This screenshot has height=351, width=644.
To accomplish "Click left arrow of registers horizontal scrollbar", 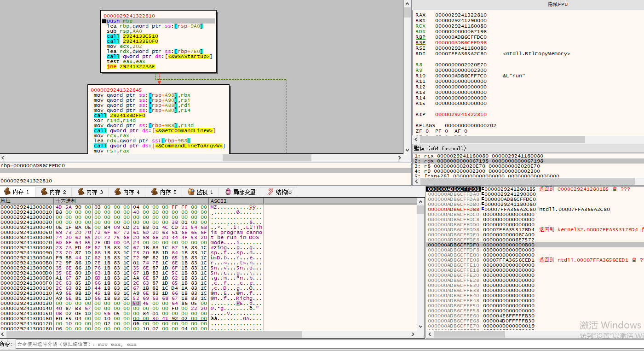I will tap(417, 140).
